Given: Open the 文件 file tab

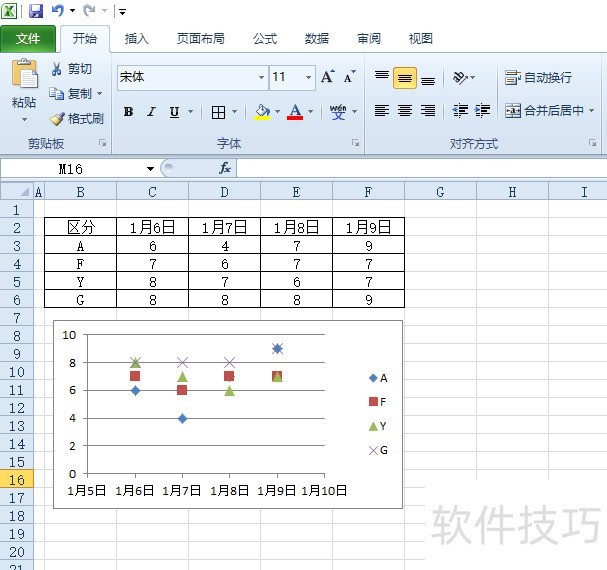Looking at the screenshot, I should (28, 39).
